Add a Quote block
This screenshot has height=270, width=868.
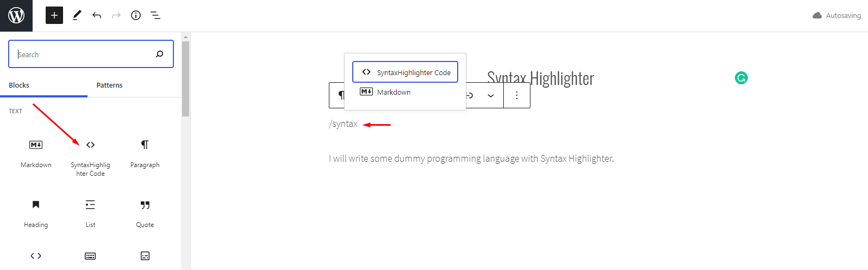(145, 214)
